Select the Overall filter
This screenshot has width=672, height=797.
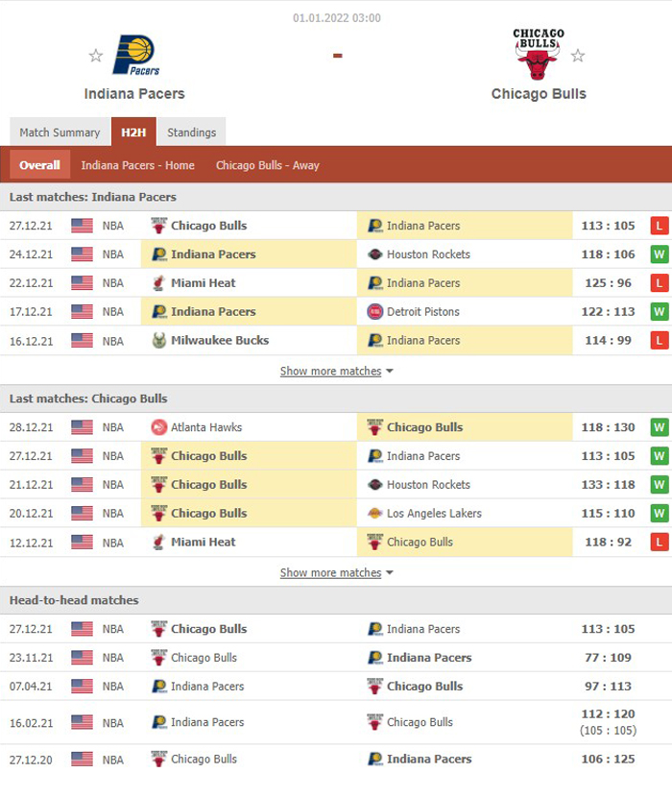pyautogui.click(x=39, y=165)
